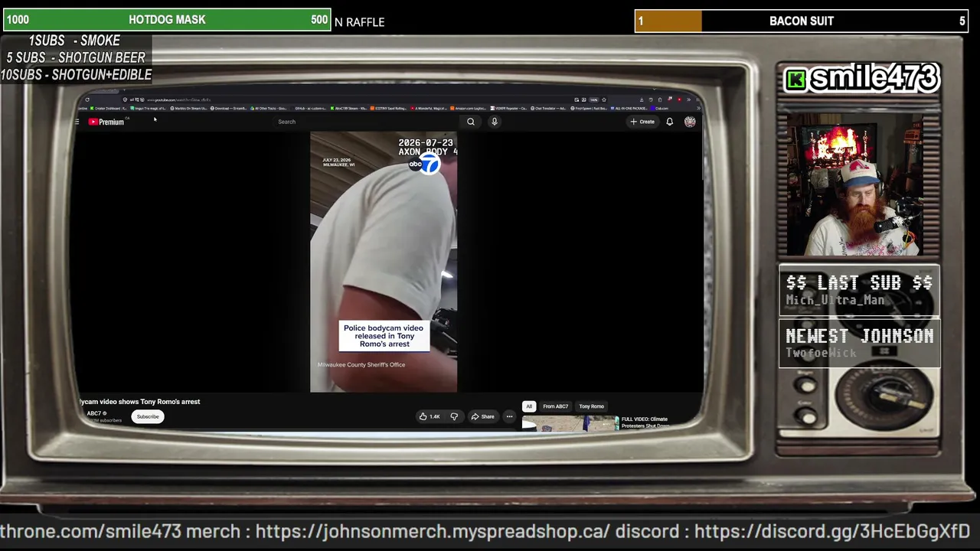The height and width of the screenshot is (551, 980).
Task: Click the discord.gg invite link text
Action: tap(832, 531)
